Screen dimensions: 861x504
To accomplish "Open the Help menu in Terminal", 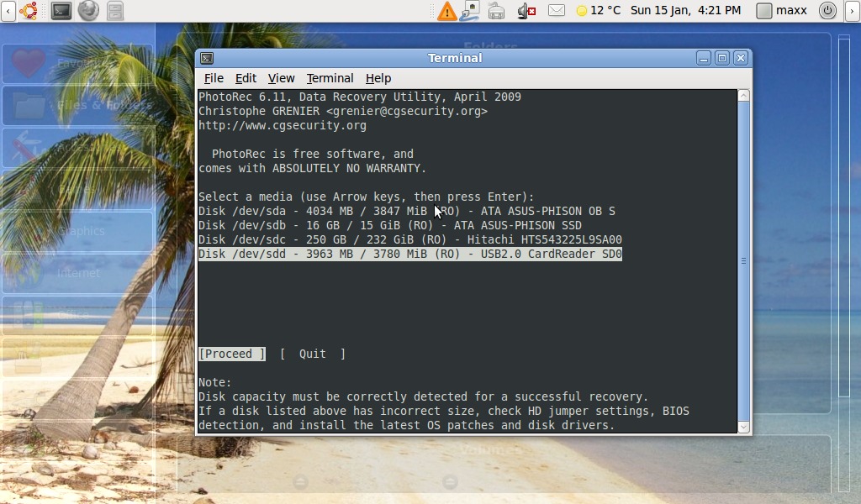I will pos(378,78).
